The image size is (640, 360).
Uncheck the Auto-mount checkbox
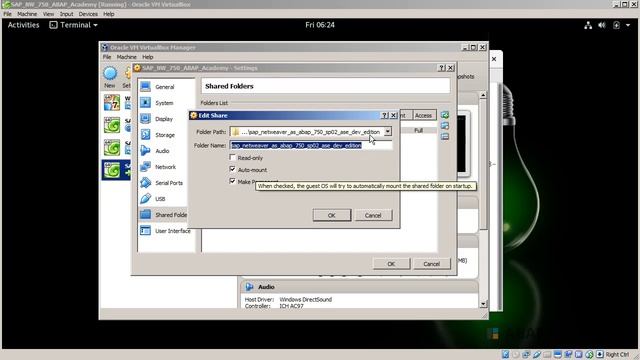click(232, 169)
